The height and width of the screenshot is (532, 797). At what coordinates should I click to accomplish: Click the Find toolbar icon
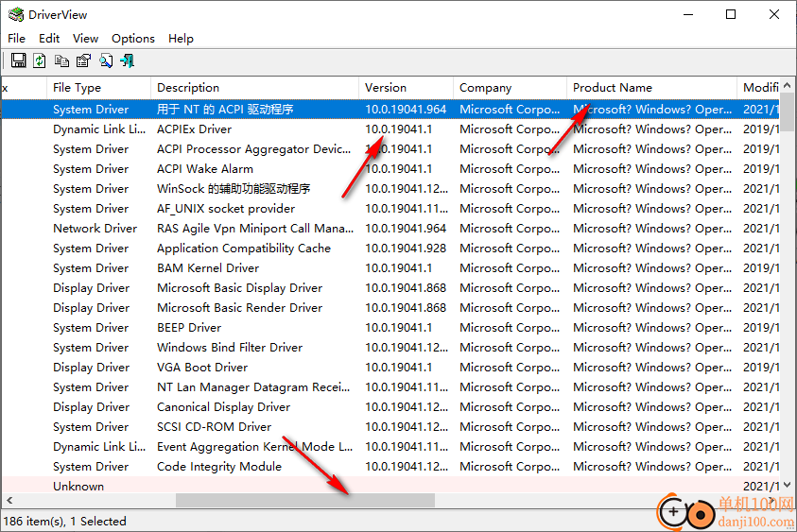point(105,61)
